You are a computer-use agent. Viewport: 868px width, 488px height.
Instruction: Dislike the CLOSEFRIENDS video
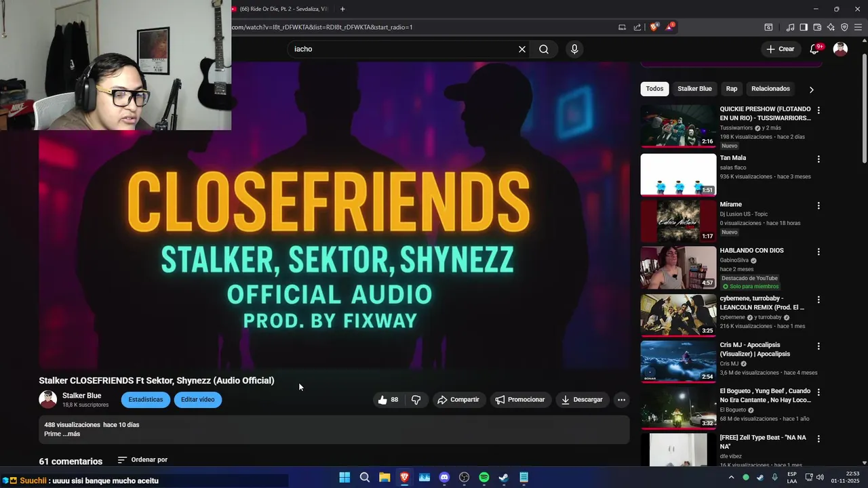point(416,400)
